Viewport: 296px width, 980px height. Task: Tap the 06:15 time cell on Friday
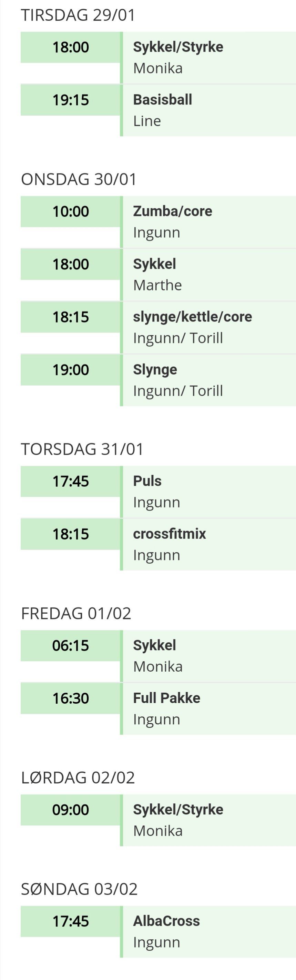[x=71, y=646]
